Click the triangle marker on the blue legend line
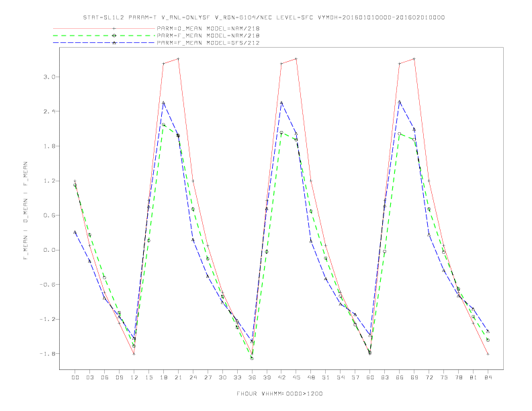 click(x=114, y=43)
